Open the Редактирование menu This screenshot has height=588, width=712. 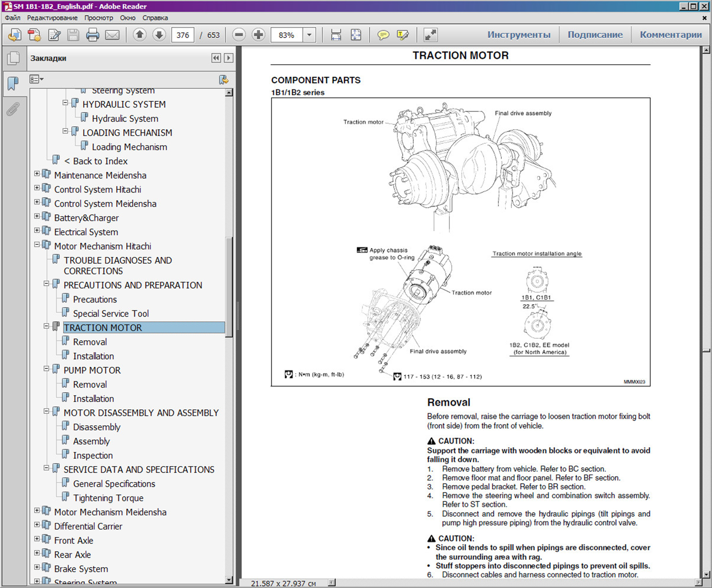pyautogui.click(x=52, y=18)
